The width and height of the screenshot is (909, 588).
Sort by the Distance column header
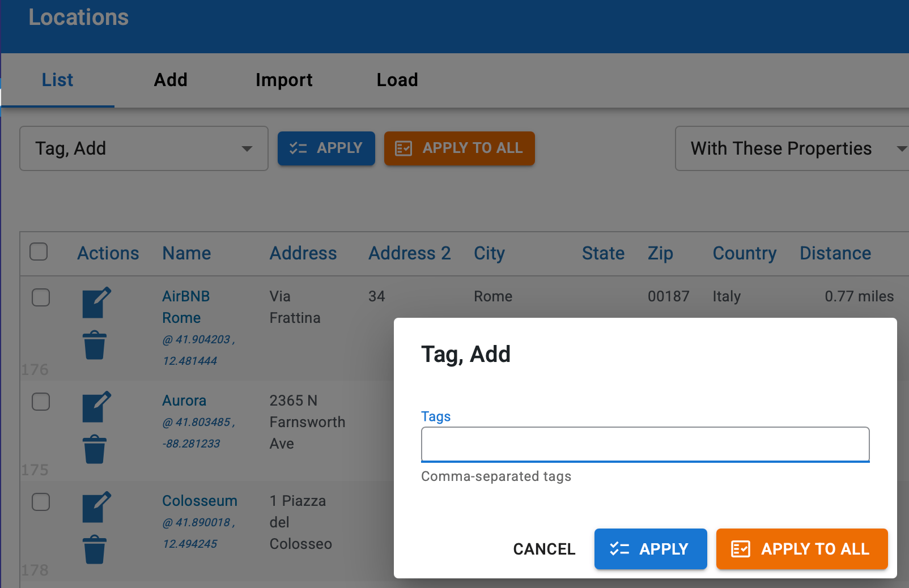[x=835, y=253]
